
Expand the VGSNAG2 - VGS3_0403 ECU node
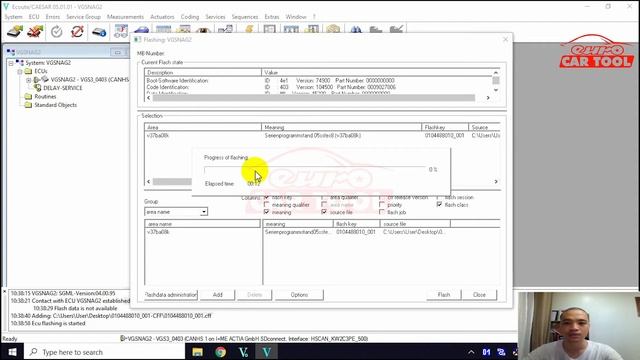click(29, 80)
